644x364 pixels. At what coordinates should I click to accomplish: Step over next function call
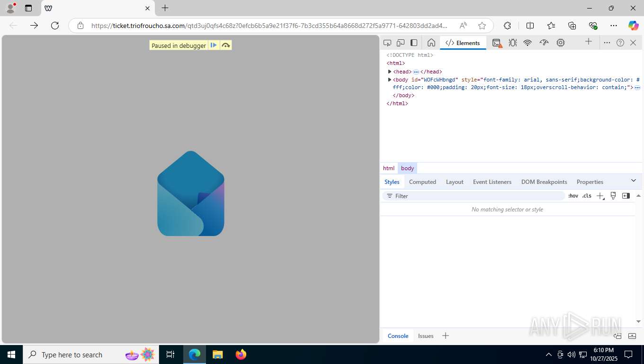click(226, 45)
